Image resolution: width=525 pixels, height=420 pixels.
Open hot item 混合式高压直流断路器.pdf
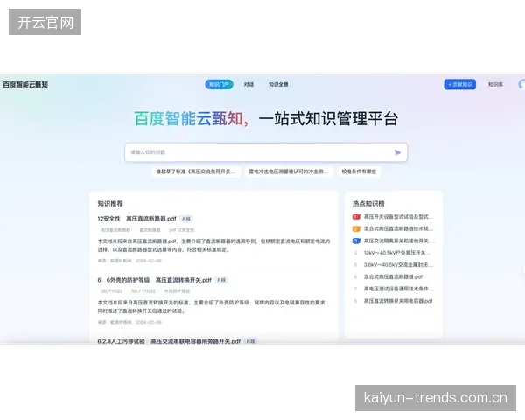(x=393, y=277)
